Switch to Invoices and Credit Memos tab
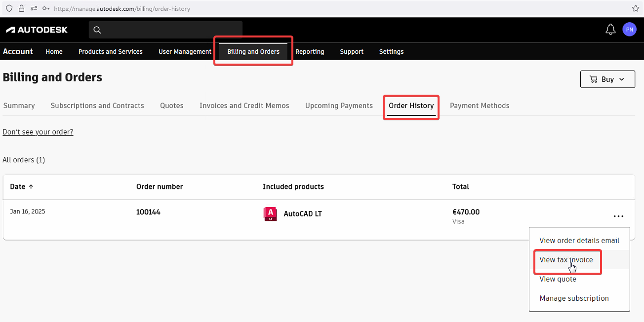The width and height of the screenshot is (644, 322). pos(244,106)
